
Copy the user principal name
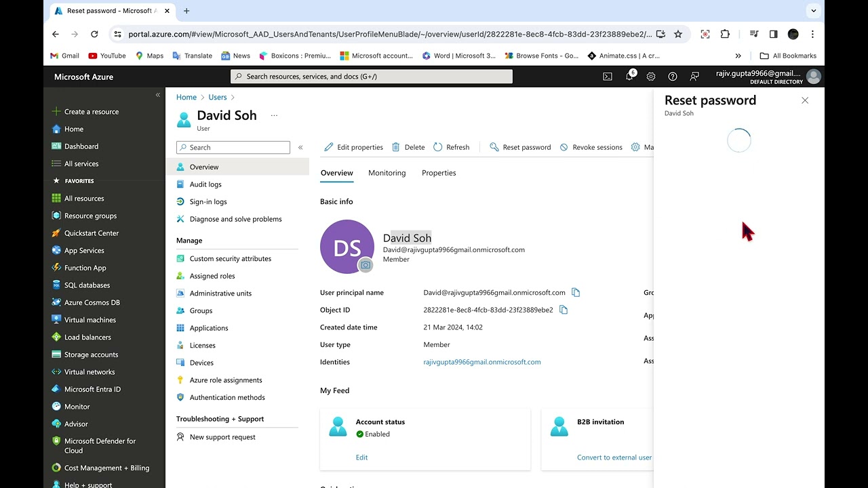(x=576, y=293)
